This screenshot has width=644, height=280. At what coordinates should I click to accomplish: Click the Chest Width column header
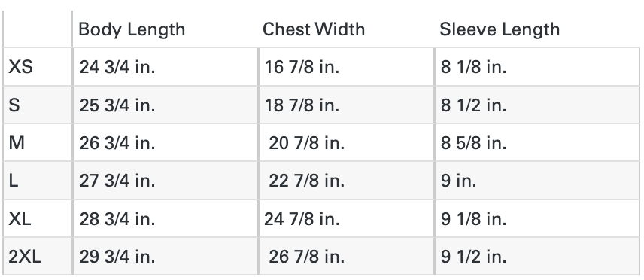pos(314,29)
